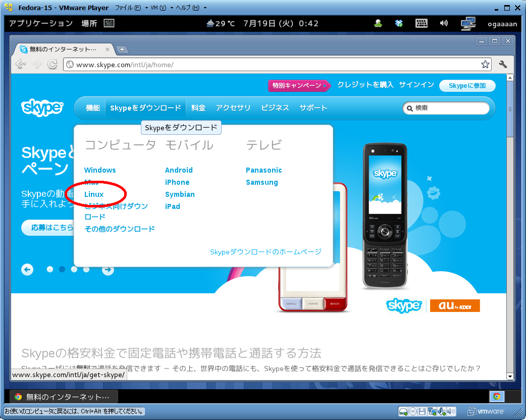Click the page scrollbar up arrow
This screenshot has width=526, height=420.
click(510, 78)
